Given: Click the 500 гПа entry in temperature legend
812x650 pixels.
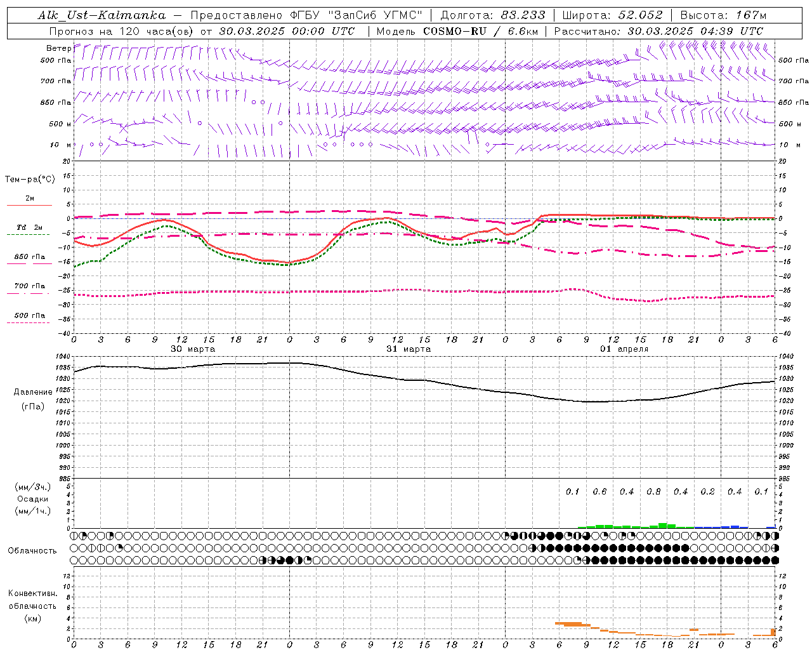Looking at the screenshot, I should [x=30, y=315].
